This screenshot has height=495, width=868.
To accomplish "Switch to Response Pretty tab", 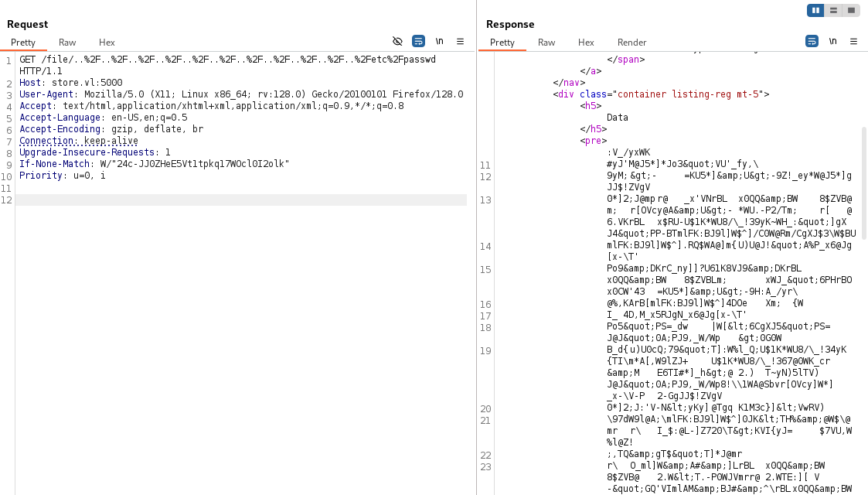I will pyautogui.click(x=502, y=43).
